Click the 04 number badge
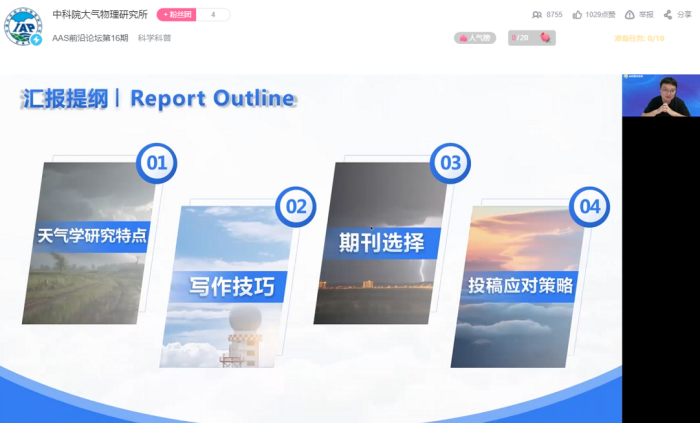 (589, 207)
